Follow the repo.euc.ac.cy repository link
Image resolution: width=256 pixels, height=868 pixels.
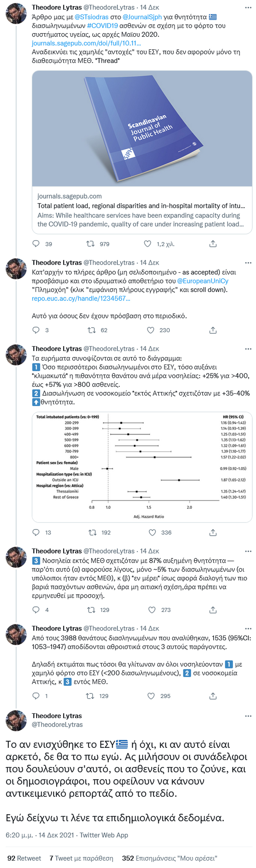tap(81, 298)
